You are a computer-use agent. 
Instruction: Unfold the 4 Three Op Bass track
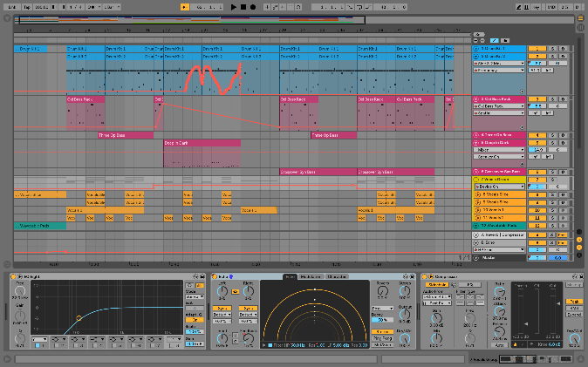coord(475,135)
